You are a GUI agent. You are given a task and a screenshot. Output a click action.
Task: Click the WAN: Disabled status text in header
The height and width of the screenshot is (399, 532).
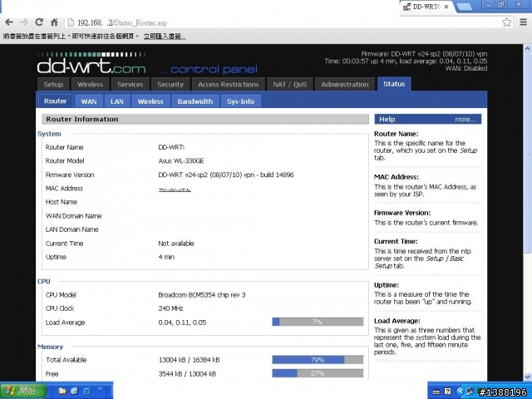pos(466,68)
